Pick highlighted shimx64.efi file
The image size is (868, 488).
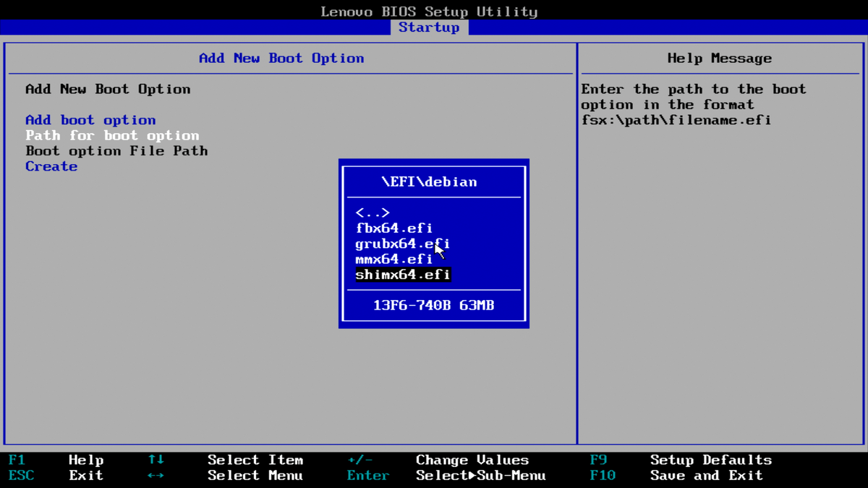tap(403, 275)
